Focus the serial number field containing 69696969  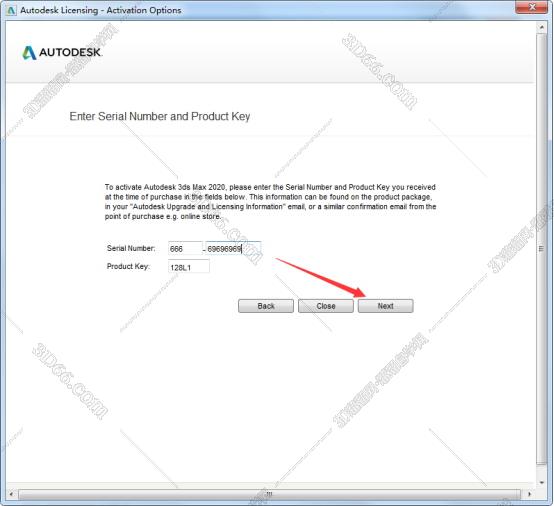click(x=233, y=248)
